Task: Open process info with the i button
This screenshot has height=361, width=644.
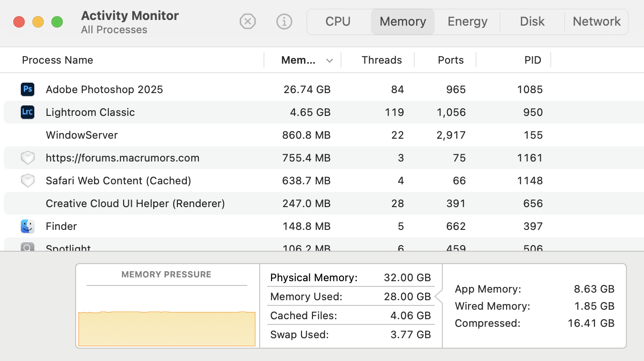Action: pos(284,21)
